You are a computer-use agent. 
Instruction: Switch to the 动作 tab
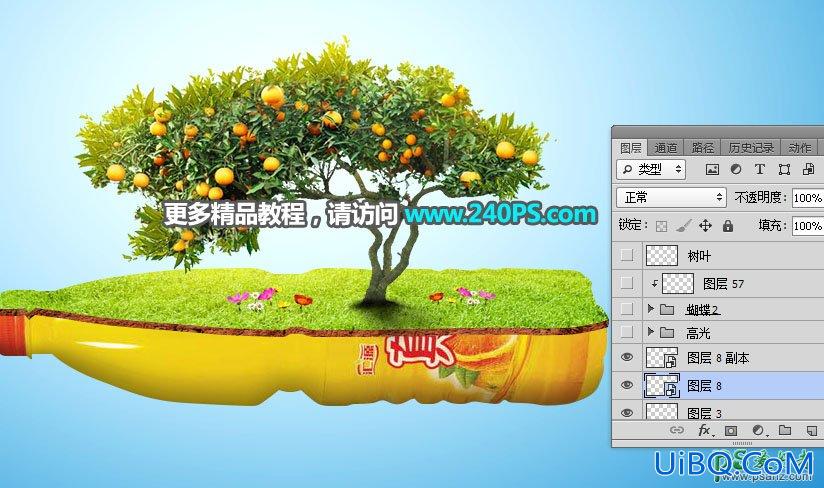pyautogui.click(x=799, y=148)
